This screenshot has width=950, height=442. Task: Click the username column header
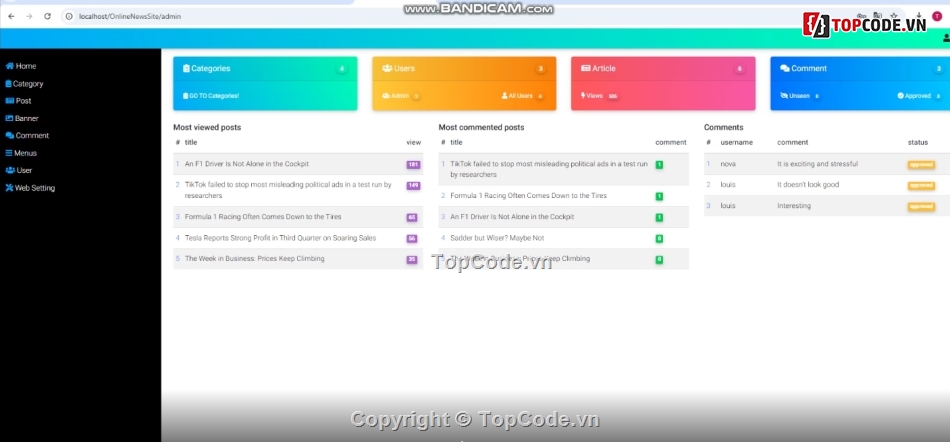(x=736, y=142)
